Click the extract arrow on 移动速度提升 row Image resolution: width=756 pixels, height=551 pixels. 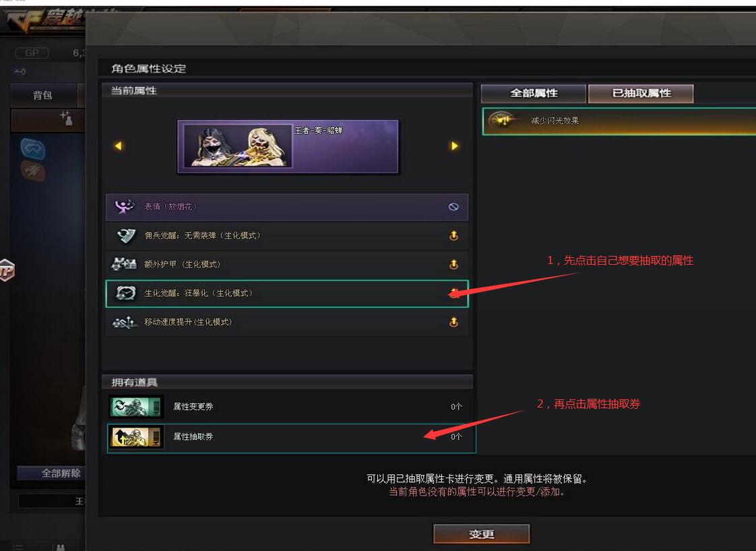tap(453, 322)
